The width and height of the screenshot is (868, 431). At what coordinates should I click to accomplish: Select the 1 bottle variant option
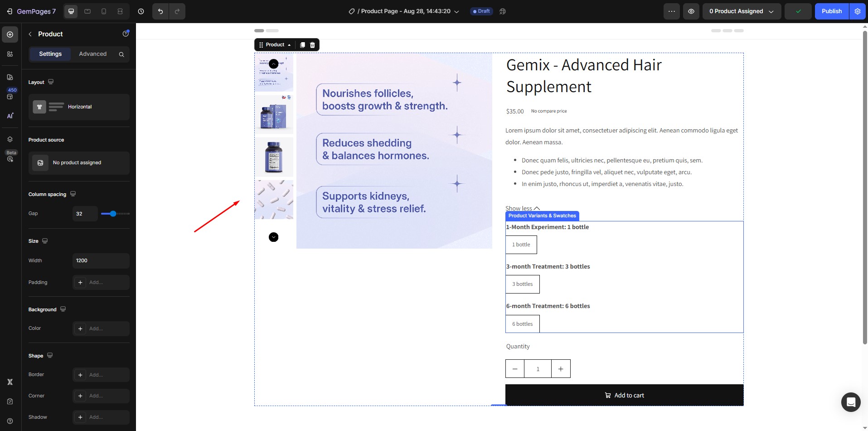521,245
